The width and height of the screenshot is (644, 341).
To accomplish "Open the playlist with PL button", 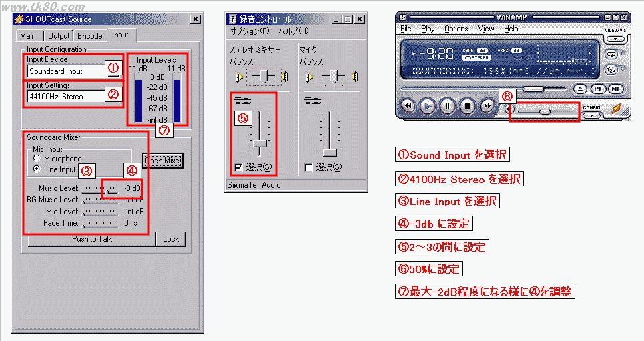I will (599, 89).
